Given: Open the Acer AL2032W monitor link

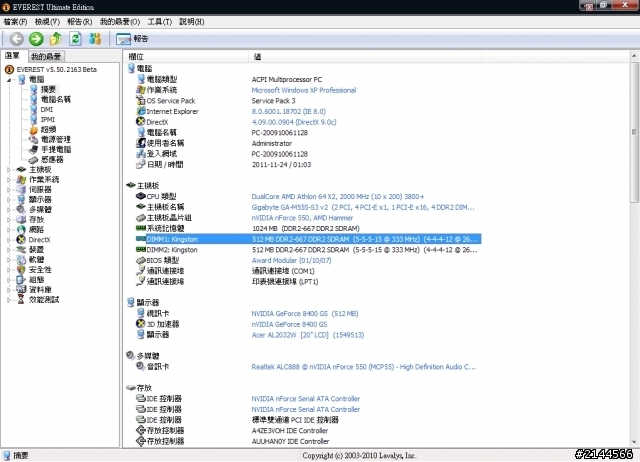Looking at the screenshot, I should click(x=308, y=335).
